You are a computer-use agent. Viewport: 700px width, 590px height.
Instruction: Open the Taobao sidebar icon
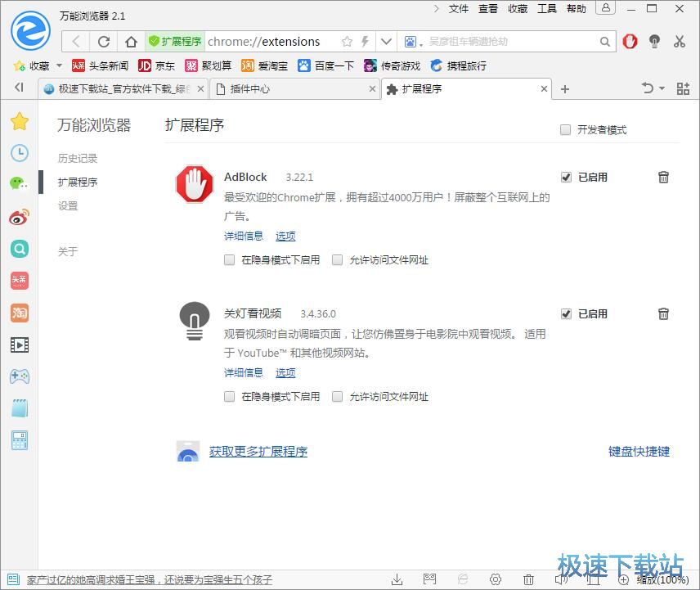[x=20, y=313]
